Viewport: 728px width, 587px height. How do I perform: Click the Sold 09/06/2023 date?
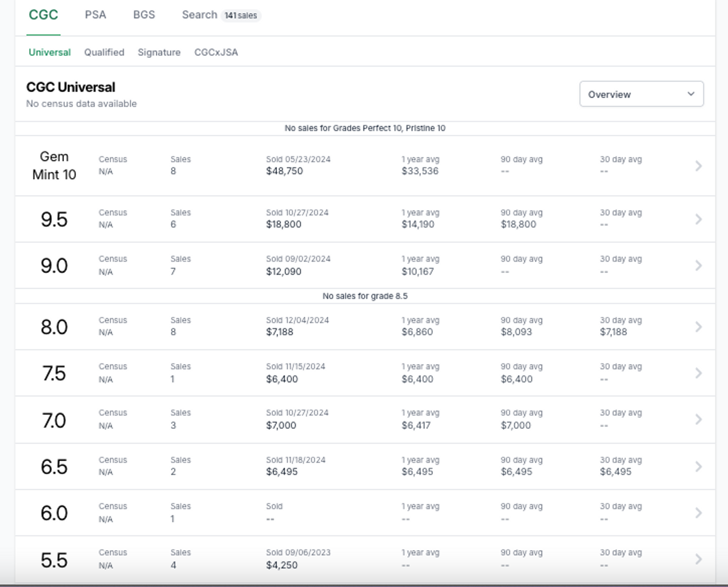(x=298, y=552)
